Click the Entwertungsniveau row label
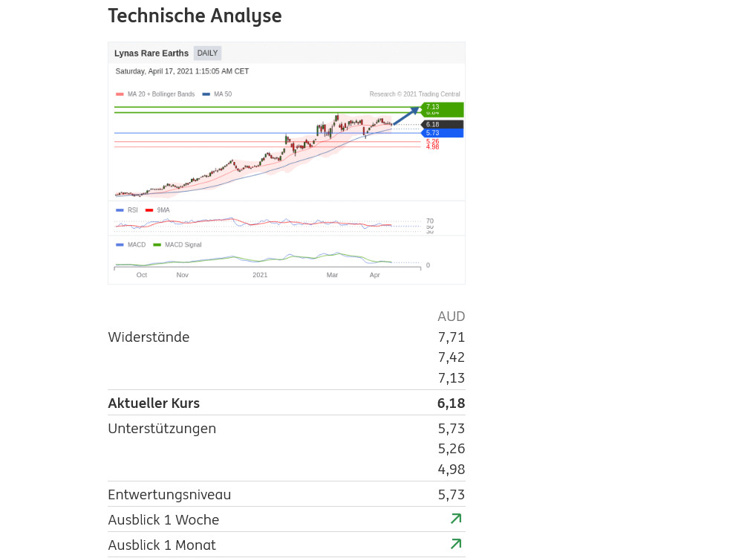The height and width of the screenshot is (558, 756). pyautogui.click(x=169, y=495)
